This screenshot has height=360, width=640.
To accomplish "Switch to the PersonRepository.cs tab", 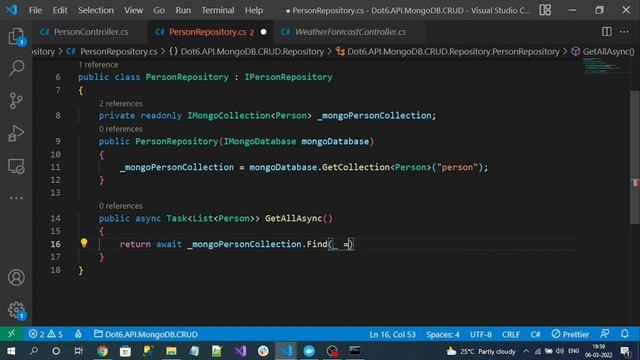I will pyautogui.click(x=210, y=32).
